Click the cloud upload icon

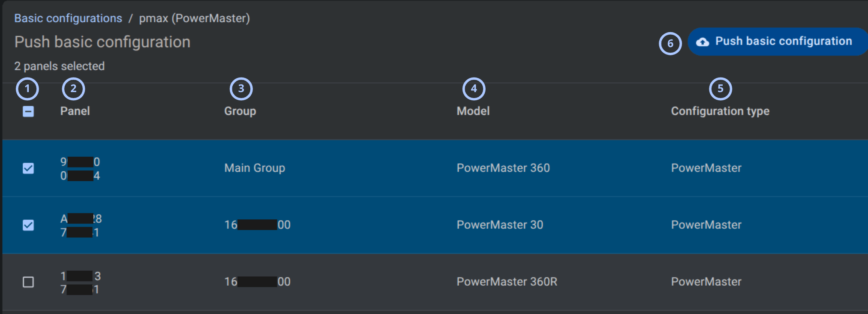coord(702,42)
